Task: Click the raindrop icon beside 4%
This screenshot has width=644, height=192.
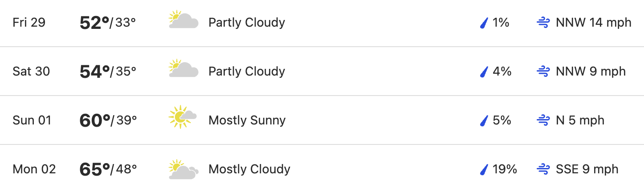Action: point(484,72)
